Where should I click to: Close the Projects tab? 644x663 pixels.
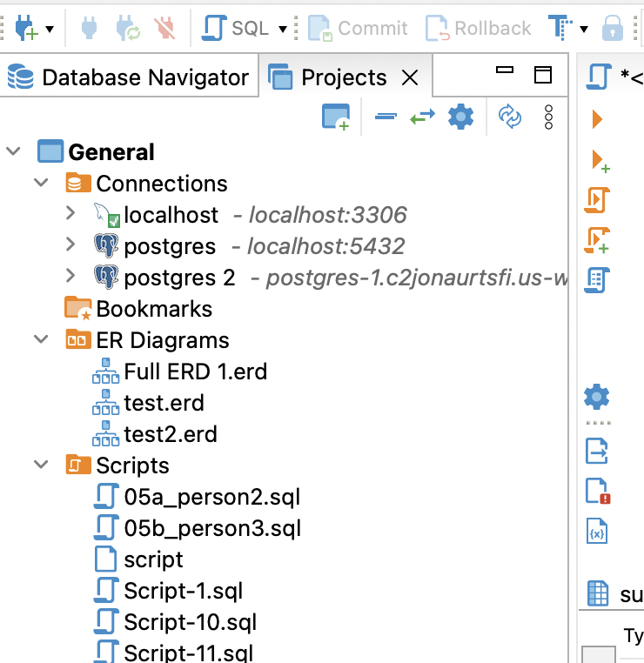409,77
